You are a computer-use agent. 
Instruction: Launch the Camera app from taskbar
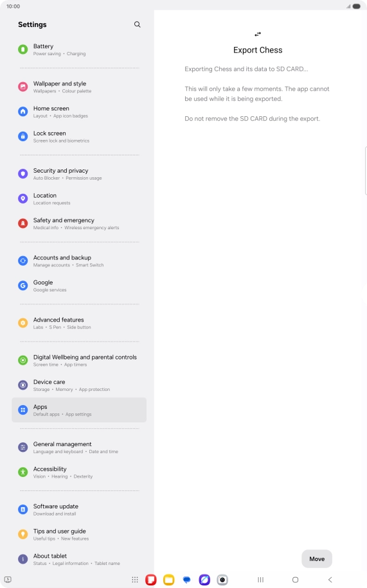(x=222, y=580)
